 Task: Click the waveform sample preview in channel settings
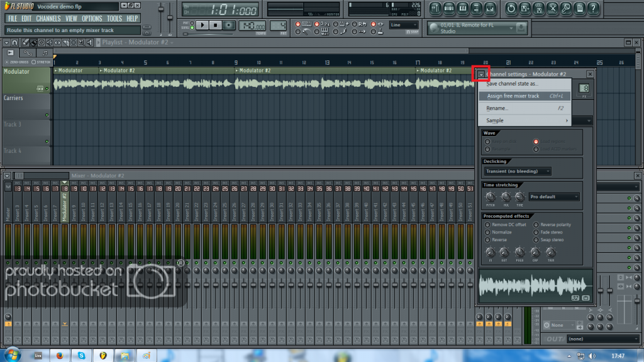[536, 285]
